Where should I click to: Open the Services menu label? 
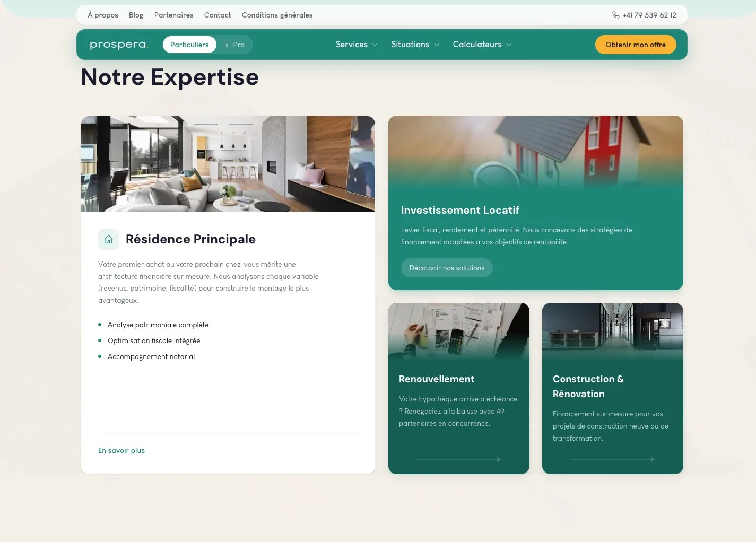tap(351, 45)
